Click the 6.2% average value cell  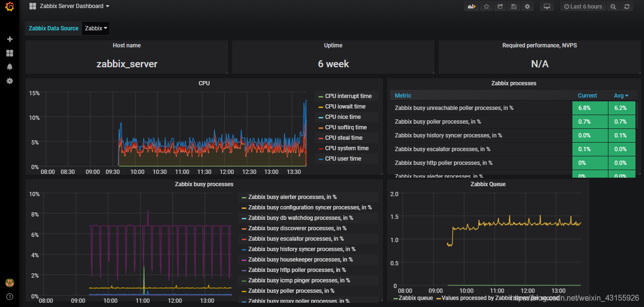pos(622,108)
